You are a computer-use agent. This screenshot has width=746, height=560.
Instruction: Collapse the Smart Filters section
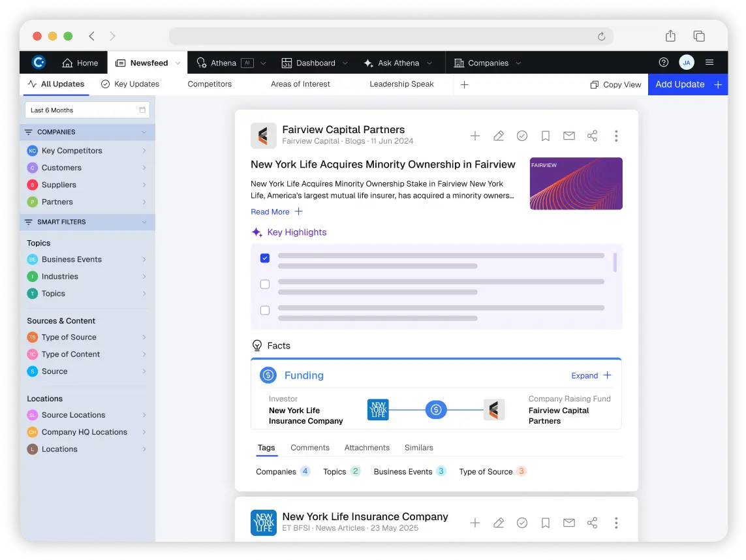144,222
